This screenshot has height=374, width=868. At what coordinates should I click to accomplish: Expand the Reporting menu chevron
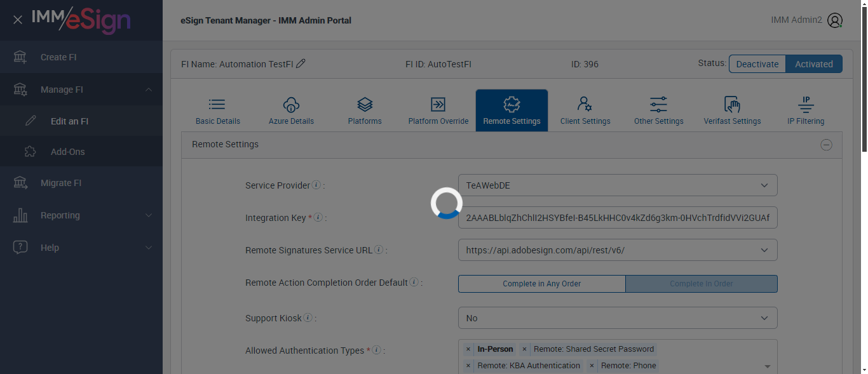pos(149,215)
